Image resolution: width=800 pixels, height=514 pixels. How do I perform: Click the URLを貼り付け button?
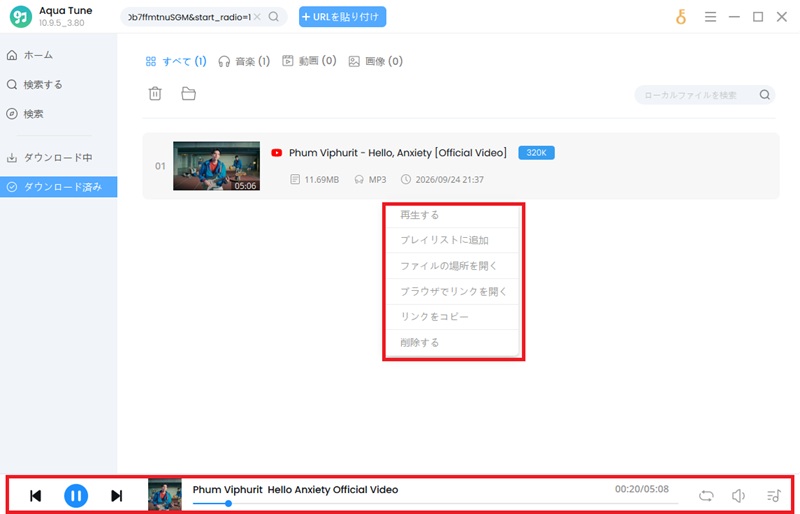342,17
